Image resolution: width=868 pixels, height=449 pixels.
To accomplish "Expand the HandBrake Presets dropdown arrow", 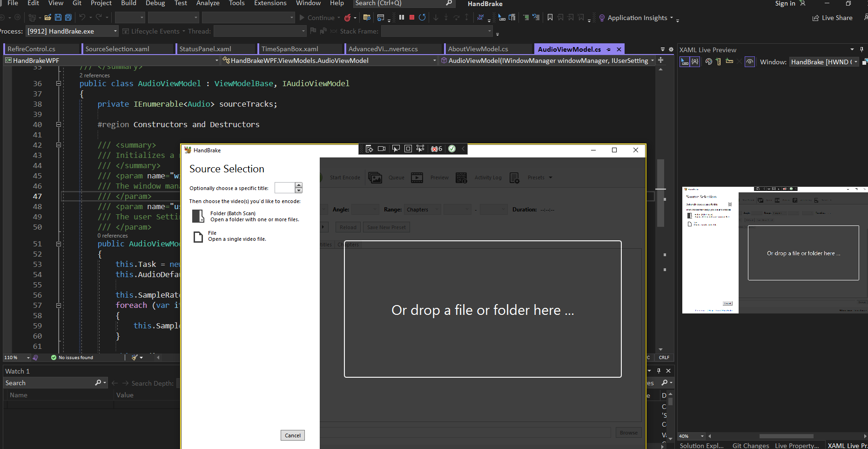I will (551, 177).
